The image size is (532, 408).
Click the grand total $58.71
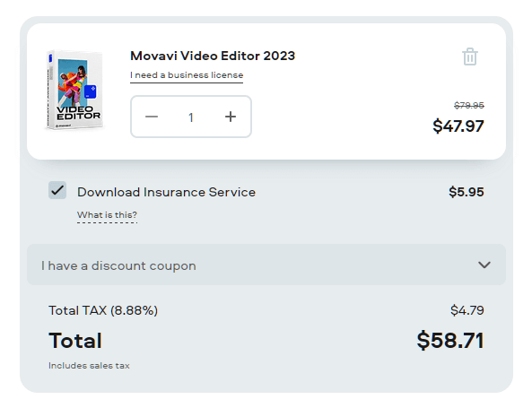(x=450, y=340)
